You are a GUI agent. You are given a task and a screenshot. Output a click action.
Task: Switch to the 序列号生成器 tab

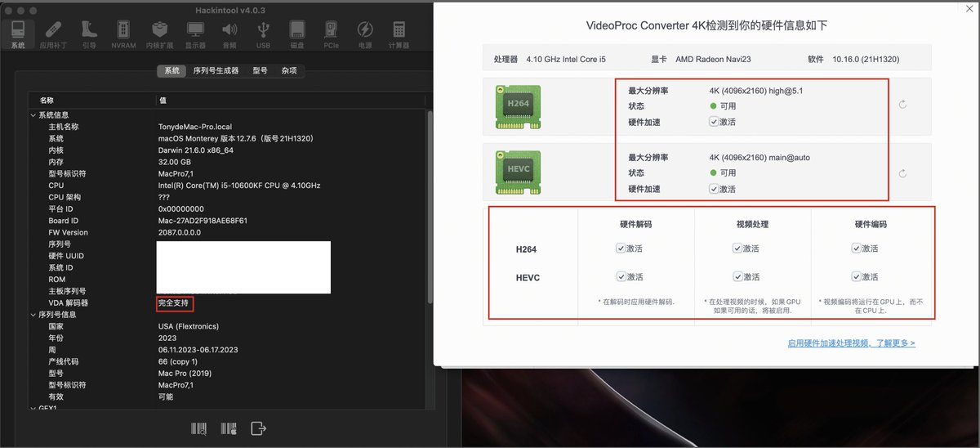point(216,71)
